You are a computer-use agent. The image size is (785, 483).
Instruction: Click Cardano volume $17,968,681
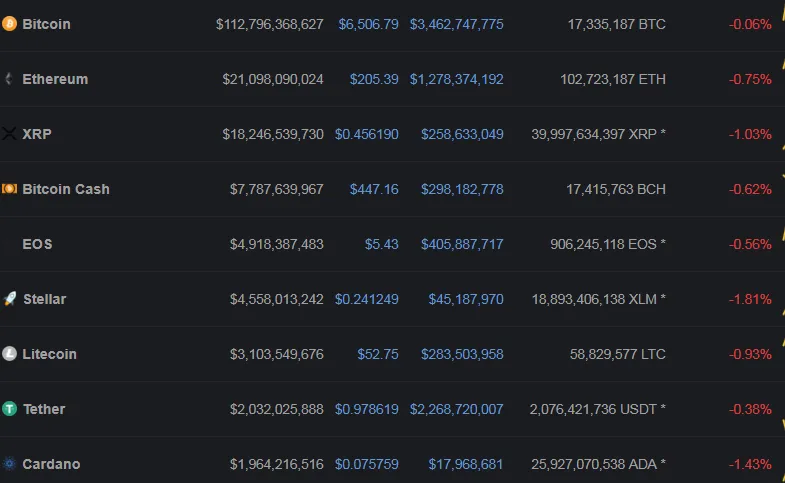[x=466, y=464]
